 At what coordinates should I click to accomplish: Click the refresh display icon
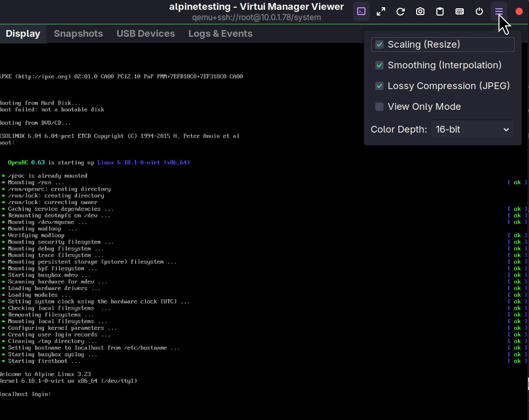(400, 11)
